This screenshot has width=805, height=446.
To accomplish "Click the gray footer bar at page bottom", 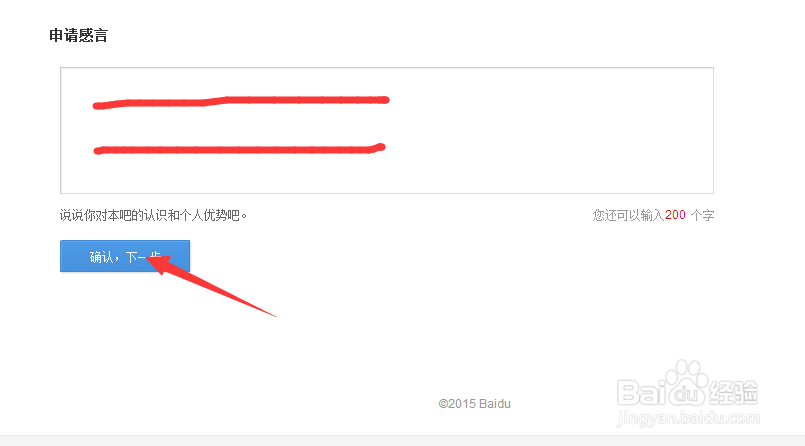I will point(402,441).
